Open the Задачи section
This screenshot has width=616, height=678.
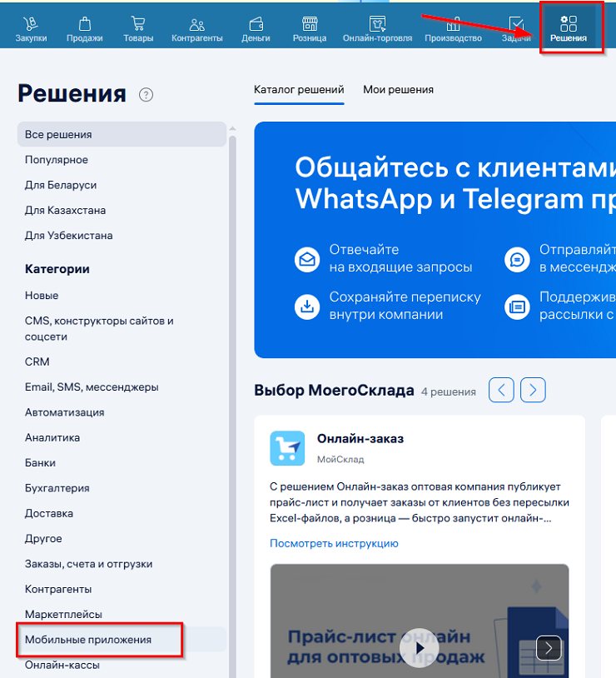coord(516,29)
